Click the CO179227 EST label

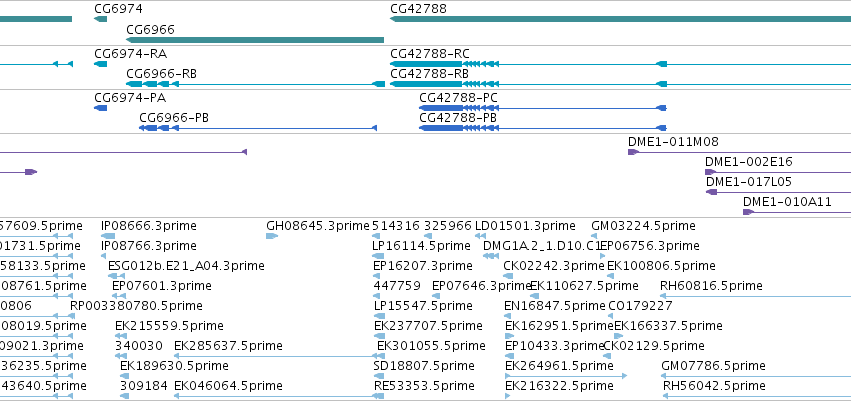point(640,306)
